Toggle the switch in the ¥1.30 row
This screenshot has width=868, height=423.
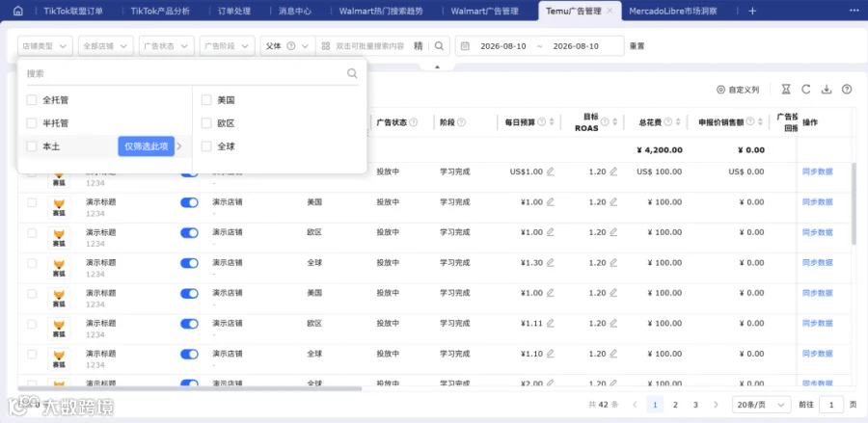(x=189, y=263)
